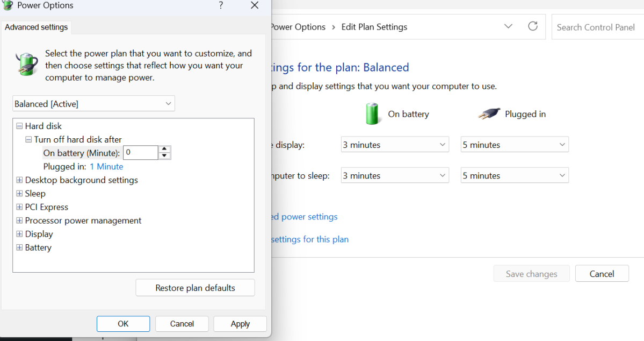Open the Balanced [Active] plan dropdown
The height and width of the screenshot is (341, 644).
click(x=93, y=104)
